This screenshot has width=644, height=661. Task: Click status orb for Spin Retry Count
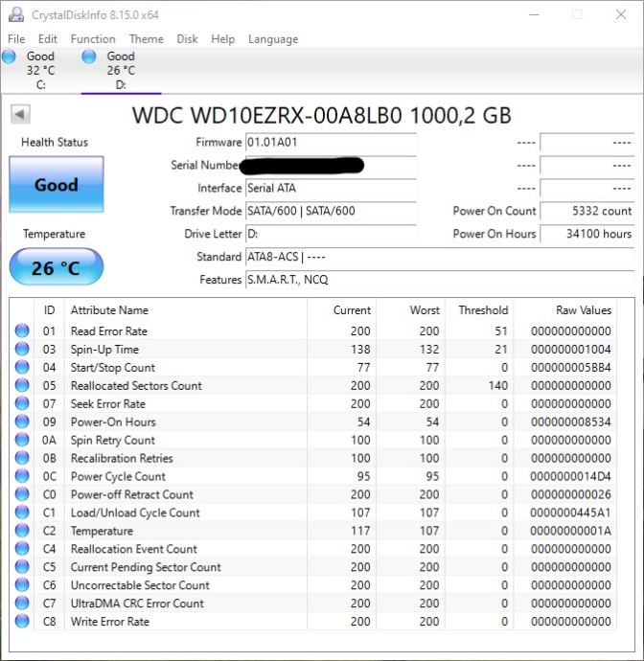click(22, 440)
